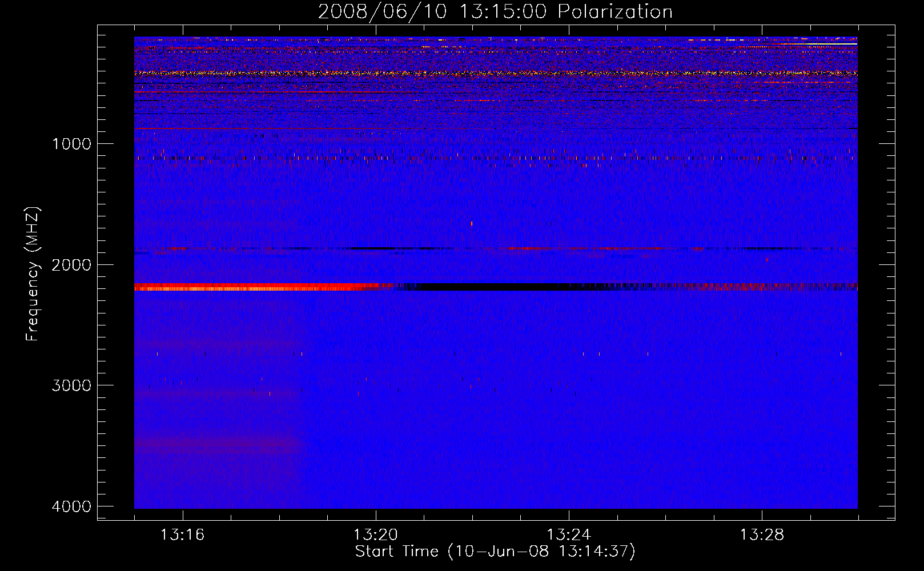924x571 pixels.
Task: Click the 1000 frequency tick label
Action: (x=71, y=144)
